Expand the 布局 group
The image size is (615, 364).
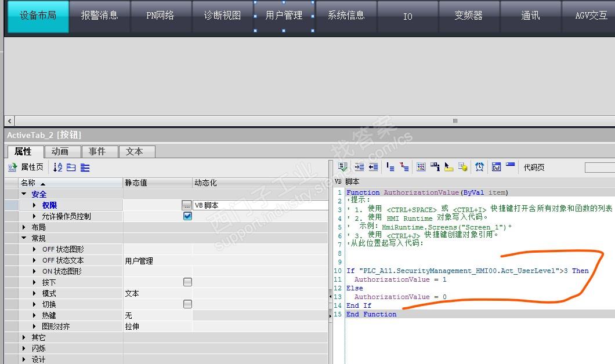coord(24,227)
